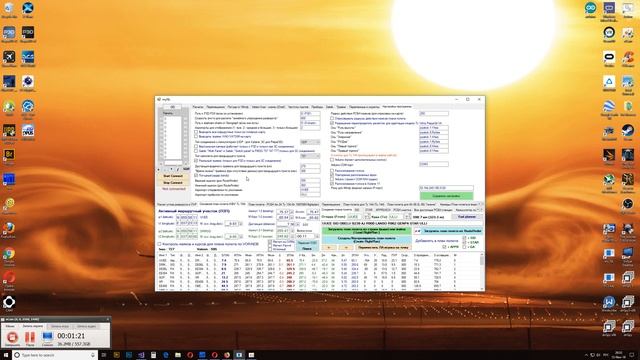
Task: Open Visual Studio from the taskbar
Action: pyautogui.click(x=141, y=355)
